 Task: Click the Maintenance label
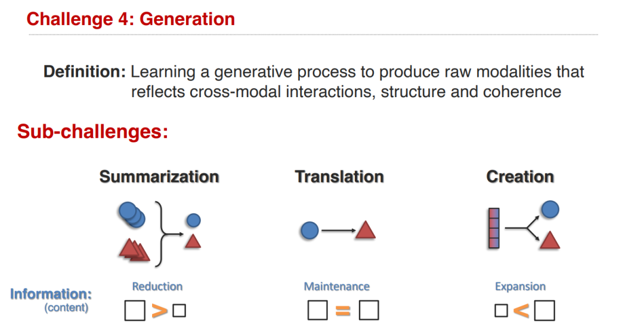coord(337,287)
